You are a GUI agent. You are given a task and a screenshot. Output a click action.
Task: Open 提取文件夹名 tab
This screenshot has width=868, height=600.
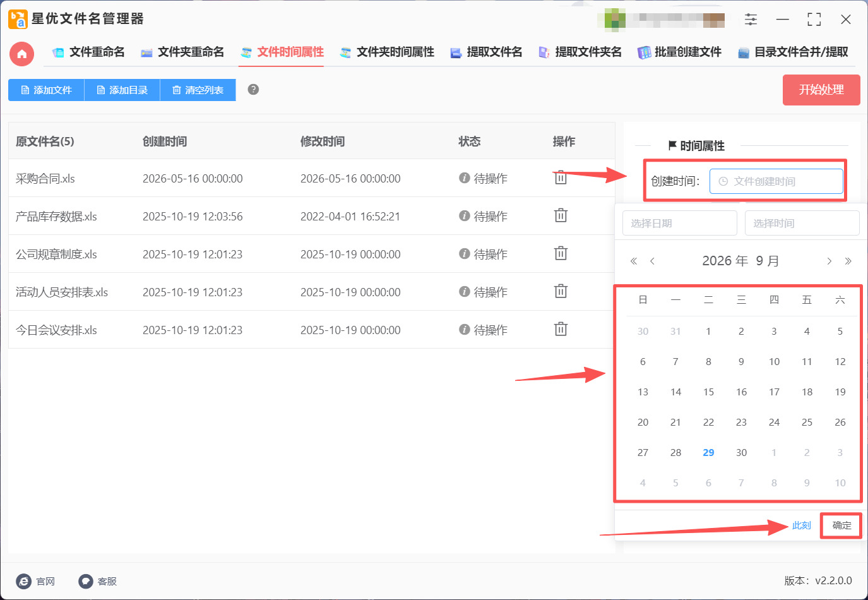(580, 52)
